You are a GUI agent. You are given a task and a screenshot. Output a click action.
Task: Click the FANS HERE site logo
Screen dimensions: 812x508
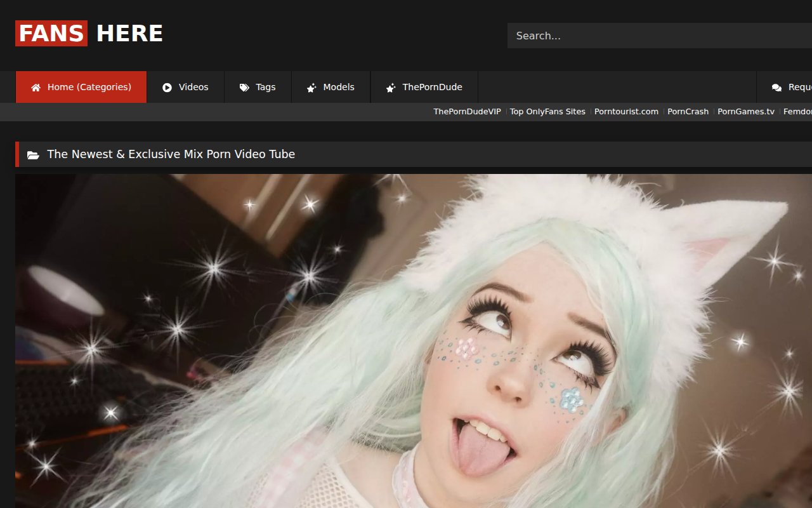tap(89, 33)
